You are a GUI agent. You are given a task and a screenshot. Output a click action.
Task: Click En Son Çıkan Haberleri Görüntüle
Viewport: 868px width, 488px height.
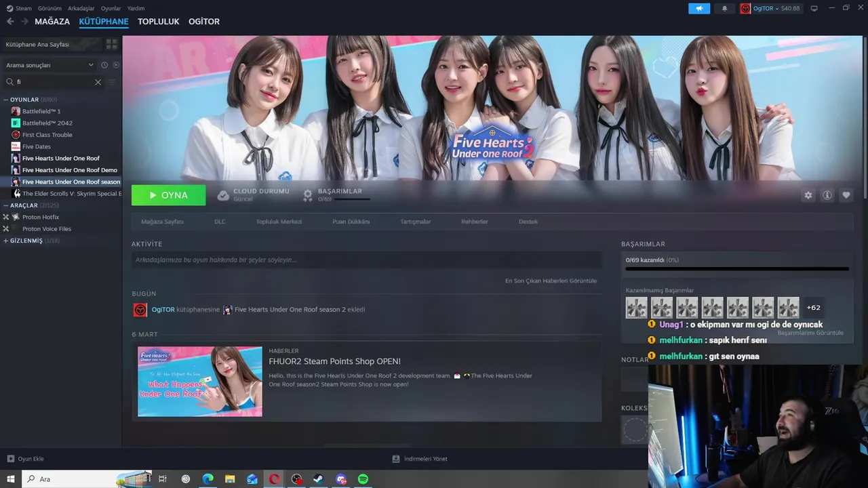pyautogui.click(x=551, y=281)
